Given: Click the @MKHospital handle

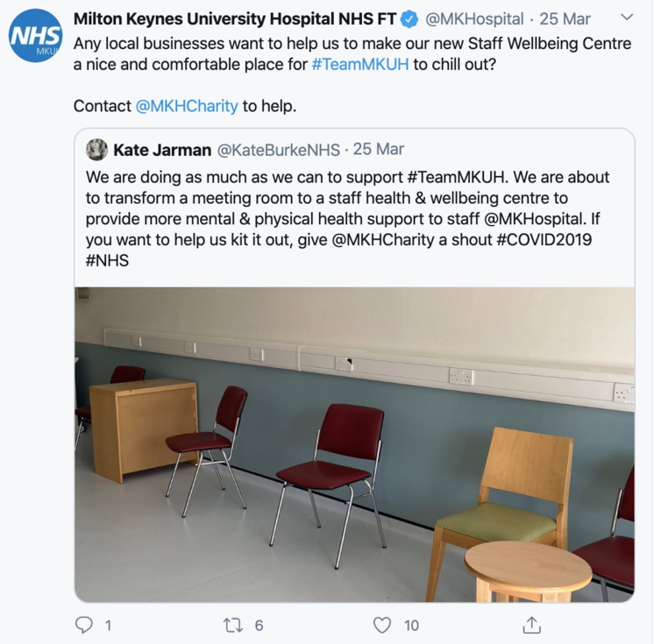Looking at the screenshot, I should 474,19.
